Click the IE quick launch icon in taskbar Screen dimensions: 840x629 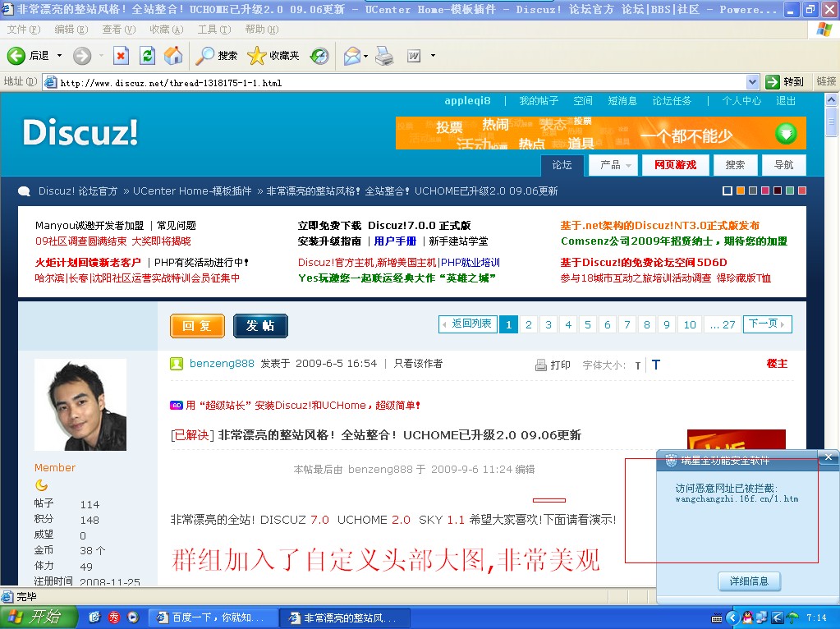click(x=94, y=618)
